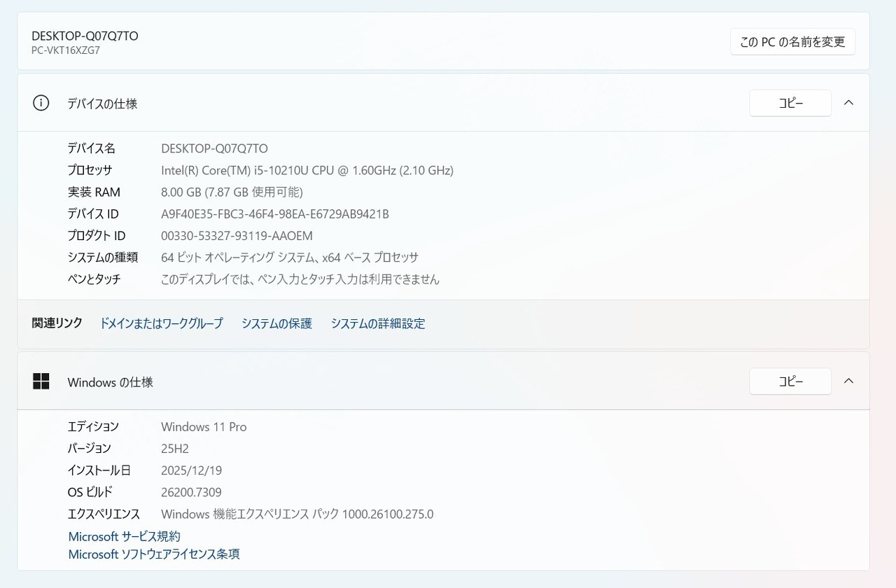
Task: Select the install date 2025/12/19
Action: click(x=191, y=470)
